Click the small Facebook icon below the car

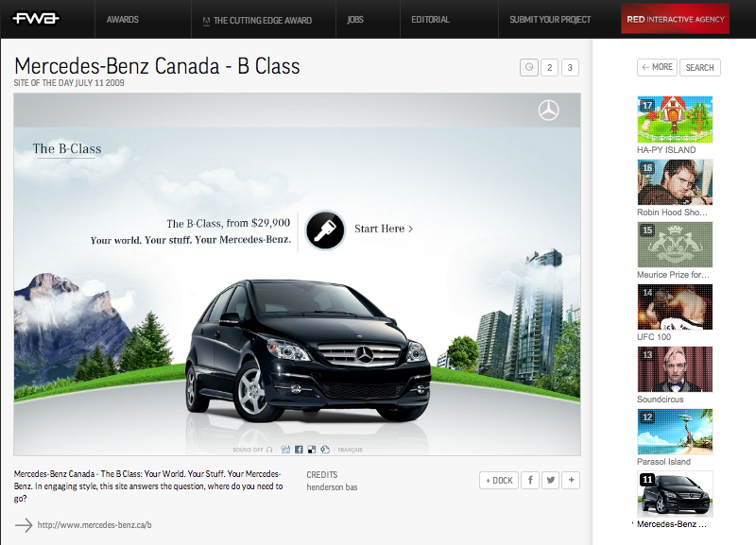pyautogui.click(x=299, y=450)
